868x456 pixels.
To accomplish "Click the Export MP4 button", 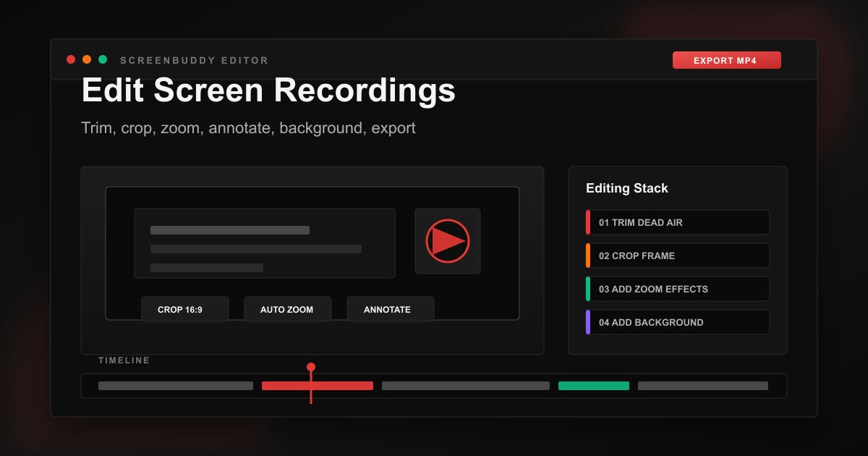I will [726, 60].
